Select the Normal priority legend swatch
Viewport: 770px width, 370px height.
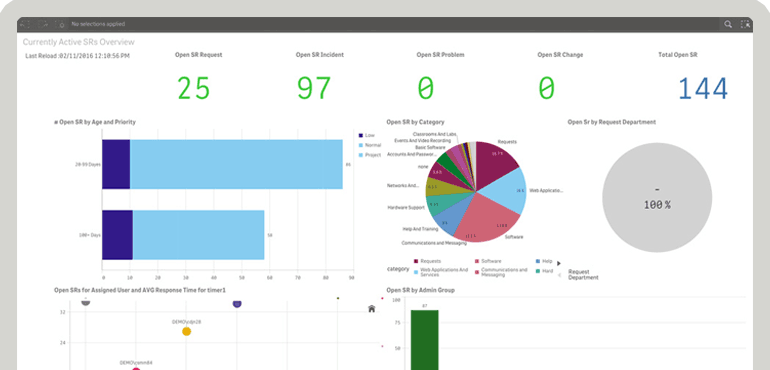pos(361,145)
